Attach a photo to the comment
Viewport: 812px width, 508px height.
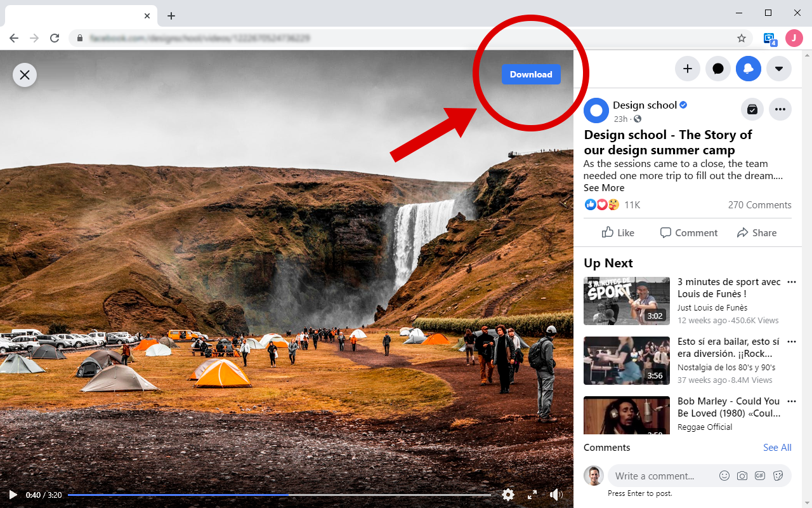click(x=742, y=475)
